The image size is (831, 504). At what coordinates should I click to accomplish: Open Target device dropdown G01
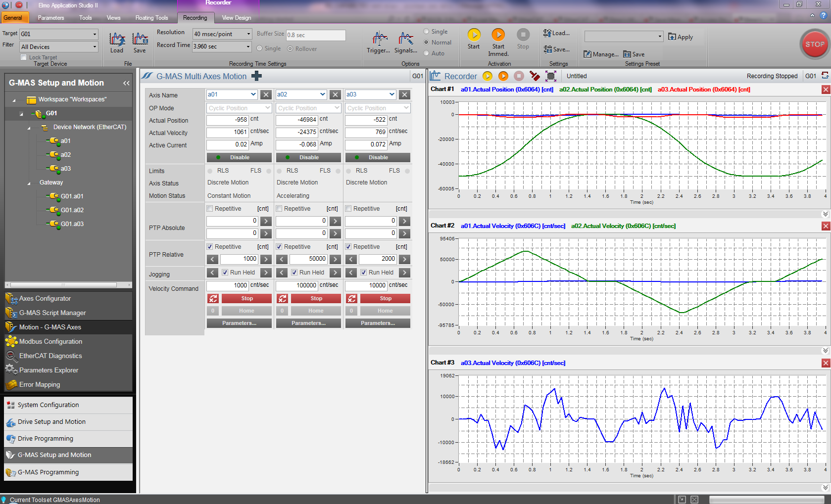(59, 34)
